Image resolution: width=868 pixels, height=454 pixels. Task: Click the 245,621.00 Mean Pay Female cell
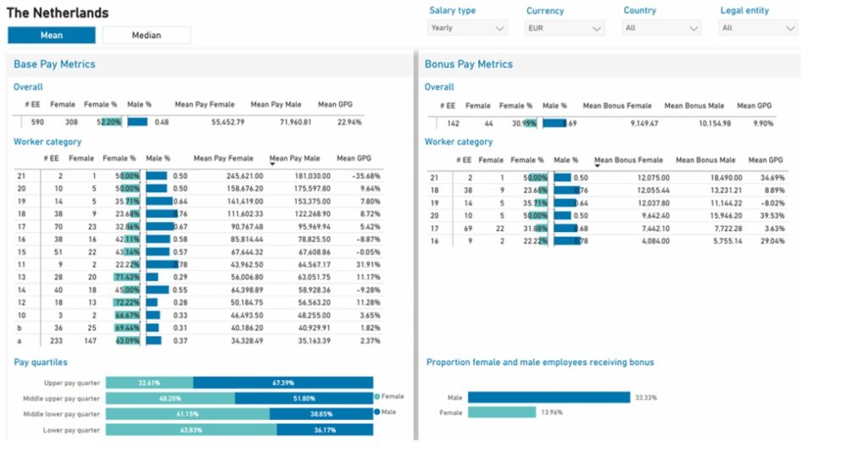tap(233, 176)
